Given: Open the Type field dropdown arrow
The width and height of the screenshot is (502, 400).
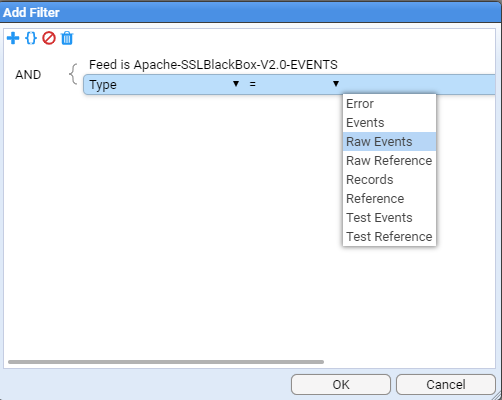Looking at the screenshot, I should pos(236,84).
